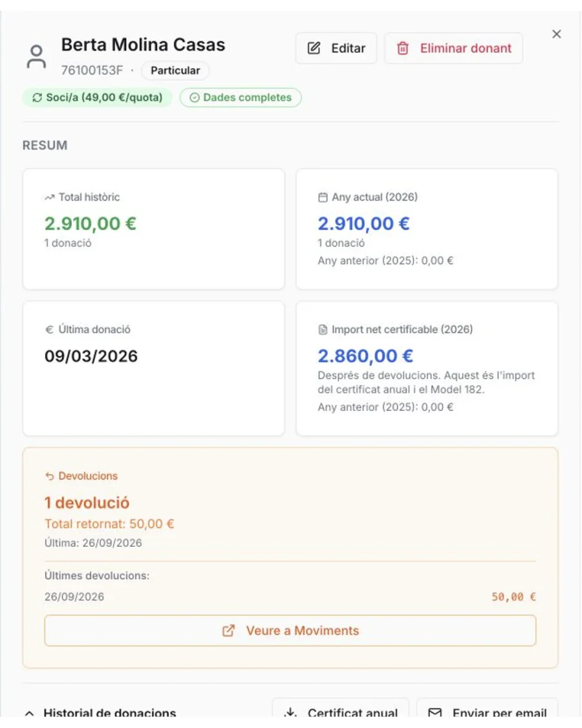Click the Editar button
582x728 pixels.
point(336,48)
